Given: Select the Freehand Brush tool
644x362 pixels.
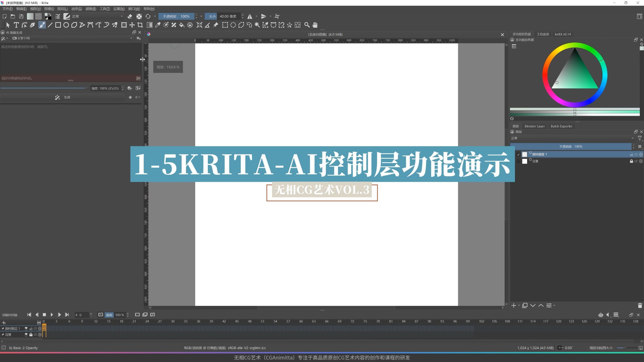Looking at the screenshot, I should coord(42,25).
